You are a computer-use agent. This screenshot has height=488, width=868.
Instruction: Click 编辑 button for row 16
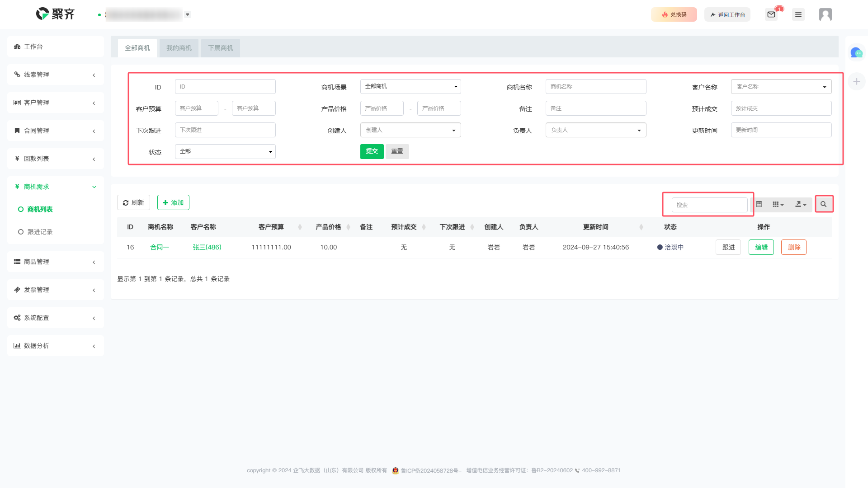(761, 247)
